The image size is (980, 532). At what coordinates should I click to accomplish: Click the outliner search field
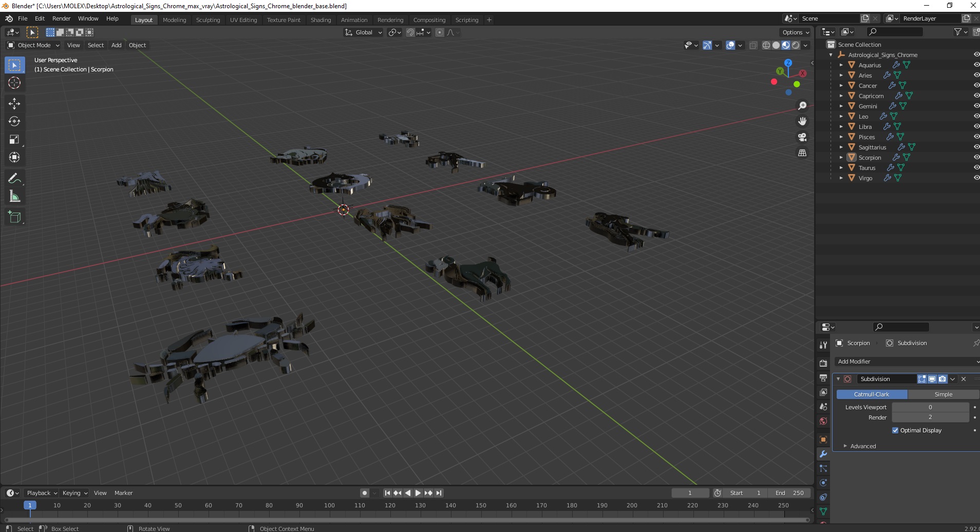895,32
